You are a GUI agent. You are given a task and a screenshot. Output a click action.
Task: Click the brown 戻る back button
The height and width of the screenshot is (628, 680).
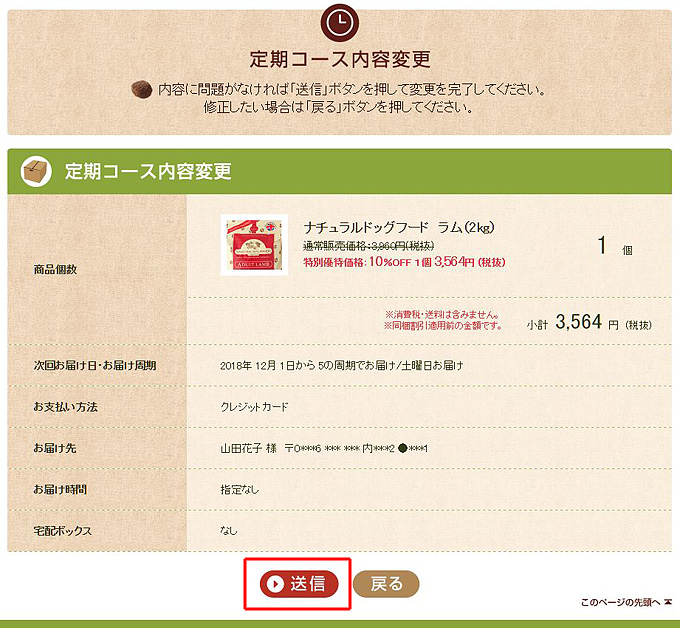386,584
